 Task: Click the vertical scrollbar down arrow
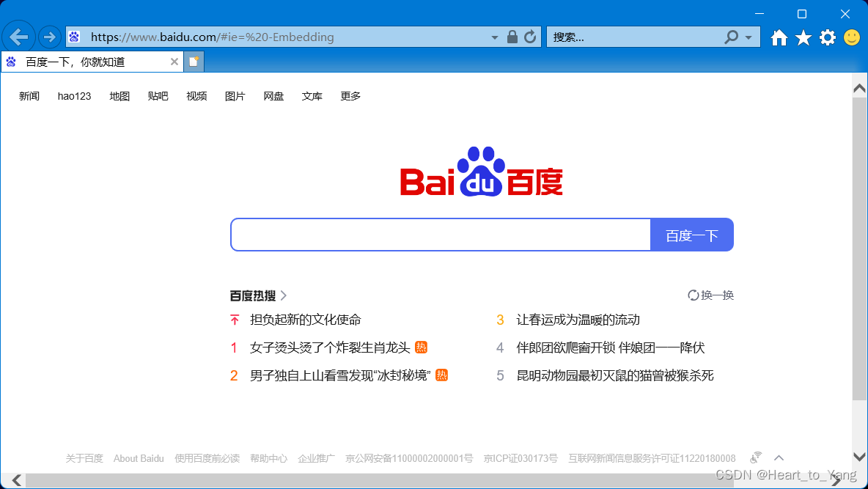click(859, 457)
